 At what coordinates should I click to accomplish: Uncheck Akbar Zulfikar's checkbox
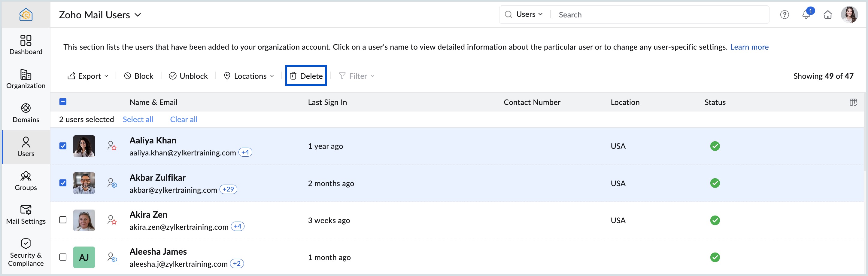click(63, 183)
